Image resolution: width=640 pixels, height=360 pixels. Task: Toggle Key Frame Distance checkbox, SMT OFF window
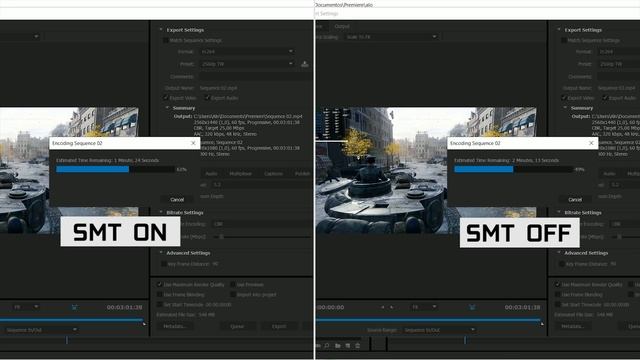[x=561, y=264]
